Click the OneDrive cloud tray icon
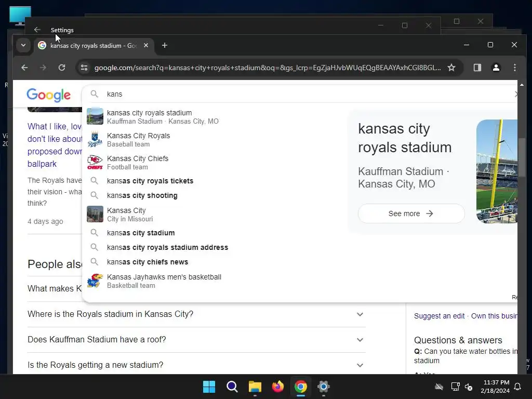The width and height of the screenshot is (532, 399). click(x=439, y=387)
